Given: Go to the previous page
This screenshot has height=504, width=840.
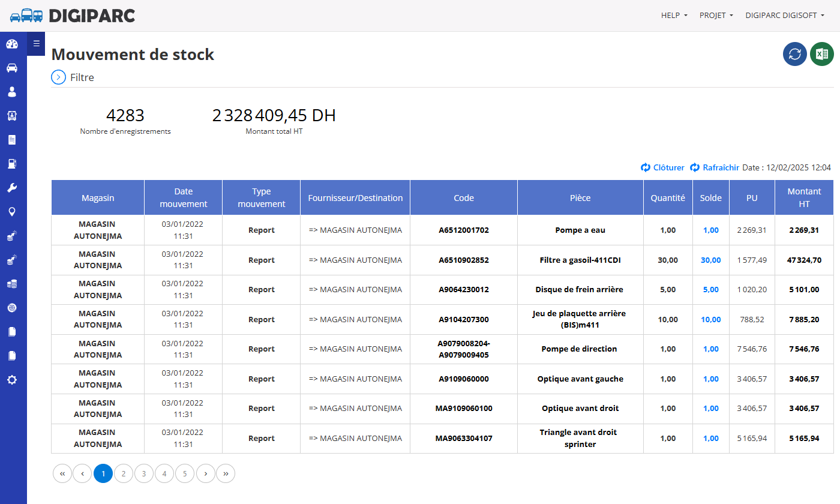Looking at the screenshot, I should pyautogui.click(x=82, y=473).
